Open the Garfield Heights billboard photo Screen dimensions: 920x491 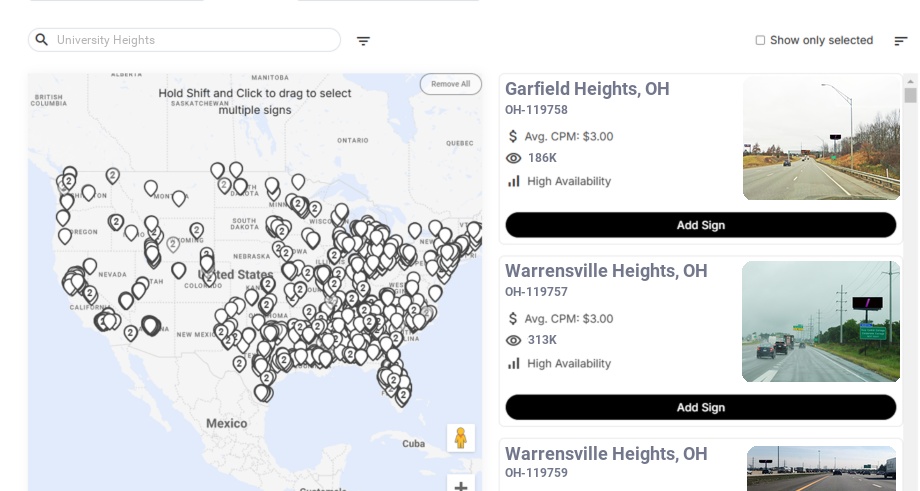tap(821, 137)
